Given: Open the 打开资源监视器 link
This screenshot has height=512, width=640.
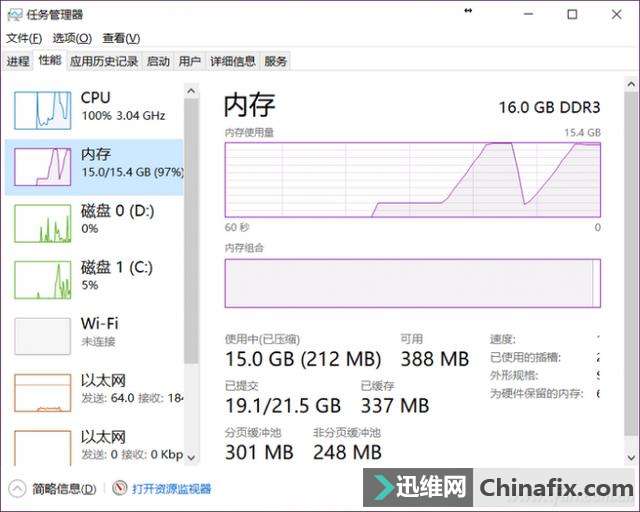Looking at the screenshot, I should 171,489.
